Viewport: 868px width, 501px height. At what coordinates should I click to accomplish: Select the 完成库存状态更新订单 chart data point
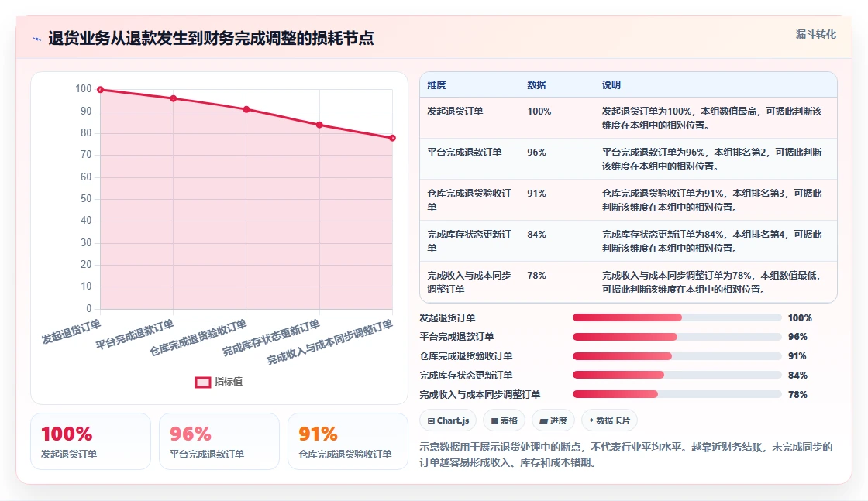[319, 125]
